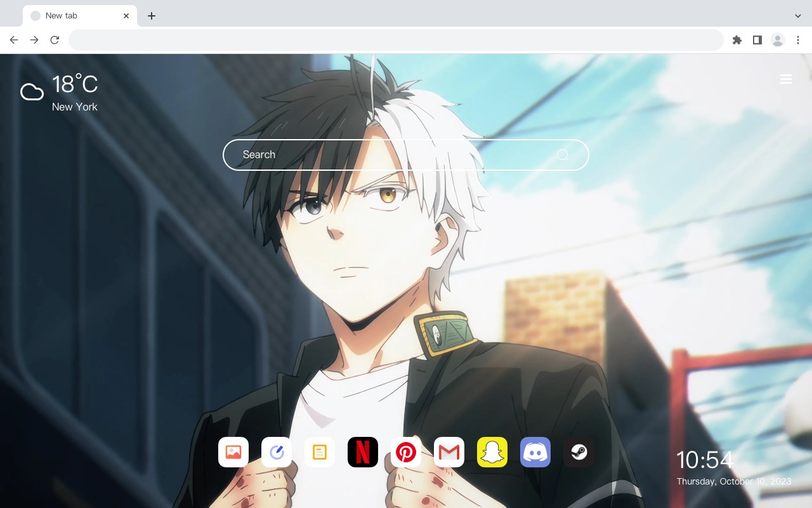The image size is (812, 508).
Task: Click the magnifier icon in the search box
Action: tap(563, 155)
